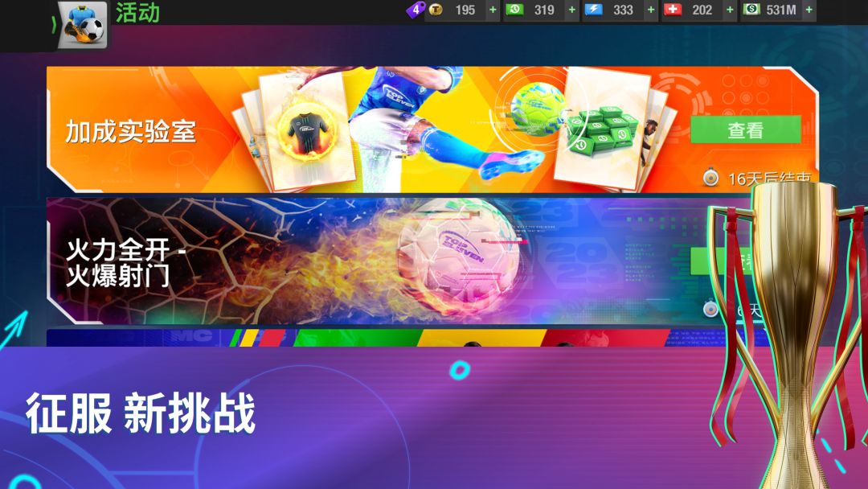
Task: Click the cash balance 531M
Action: coord(781,10)
